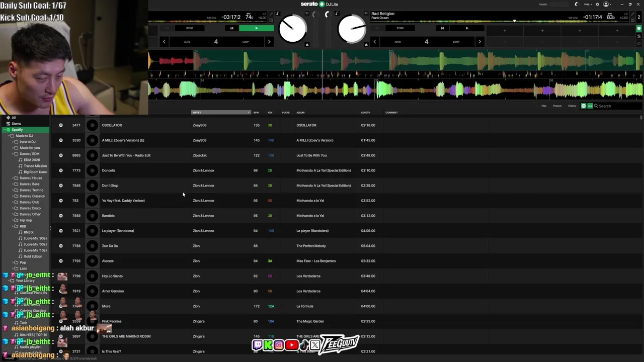Select the green shield side panel icon
The image size is (644, 362).
[x=639, y=29]
